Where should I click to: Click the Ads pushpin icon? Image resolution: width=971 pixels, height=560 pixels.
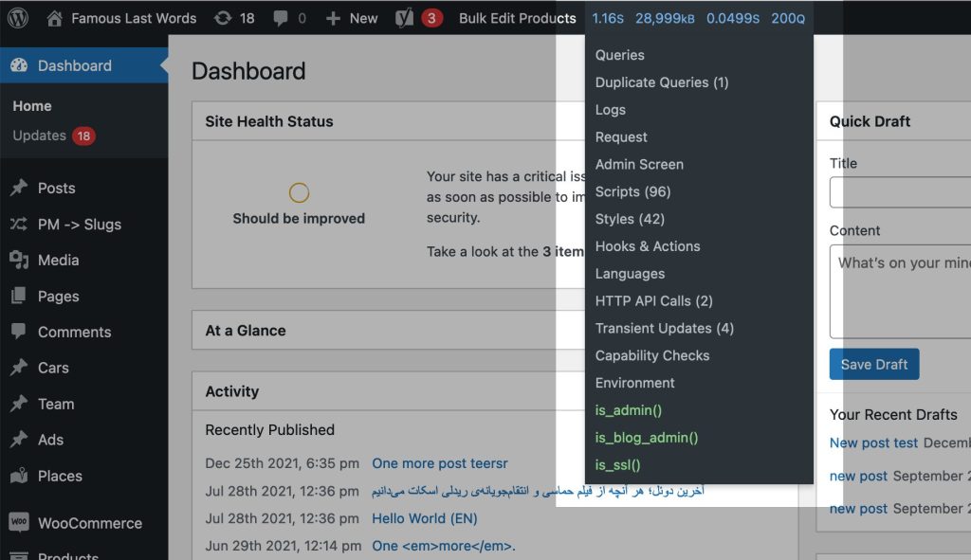point(19,440)
